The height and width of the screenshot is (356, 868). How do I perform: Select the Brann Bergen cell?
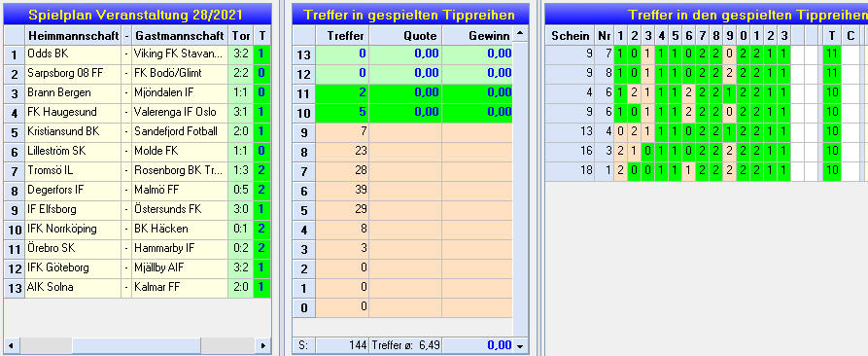click(x=73, y=92)
